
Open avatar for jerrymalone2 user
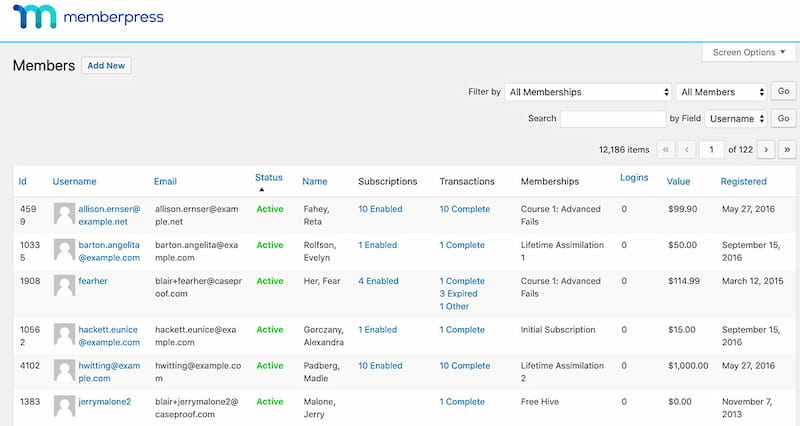pos(64,407)
